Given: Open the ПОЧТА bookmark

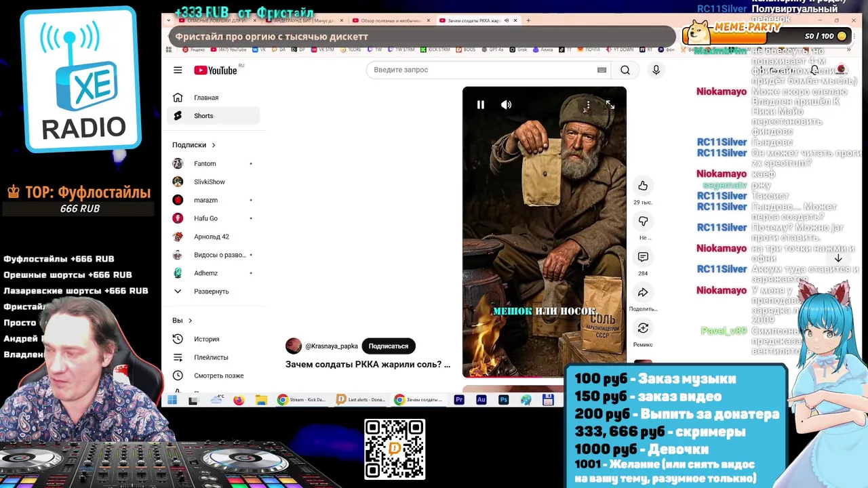Looking at the screenshot, I should click(x=589, y=49).
